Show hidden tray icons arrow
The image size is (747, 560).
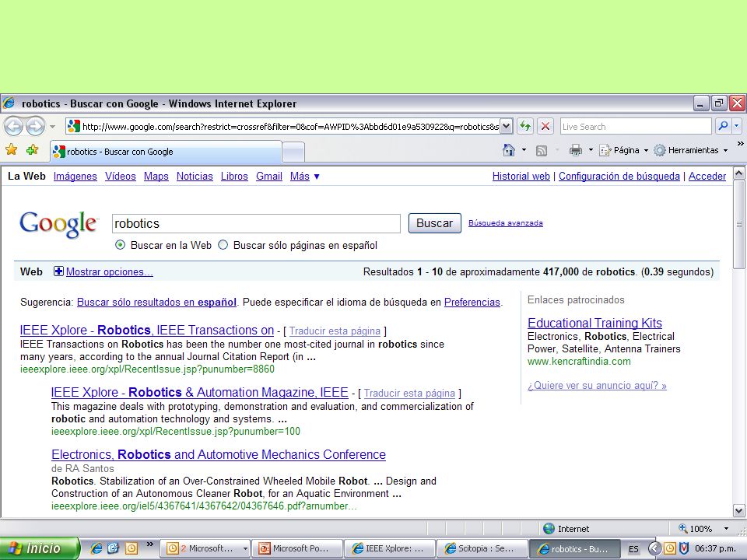(654, 548)
